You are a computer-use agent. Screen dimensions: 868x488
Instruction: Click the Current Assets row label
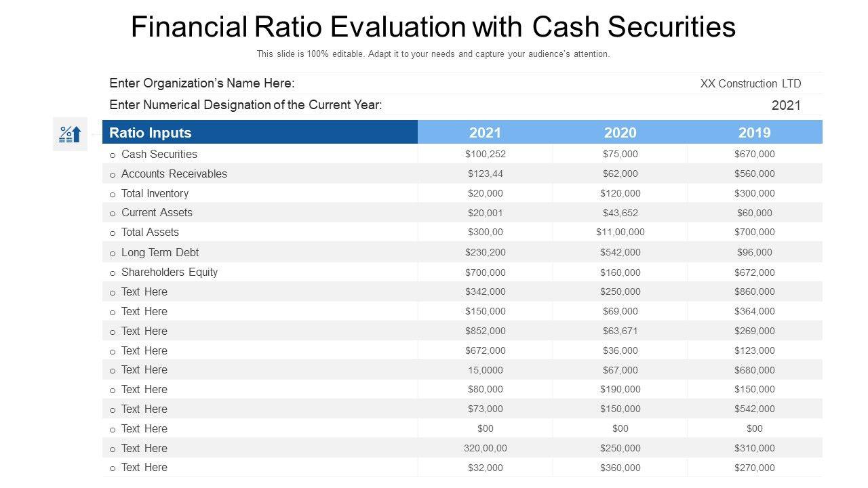[x=157, y=213]
